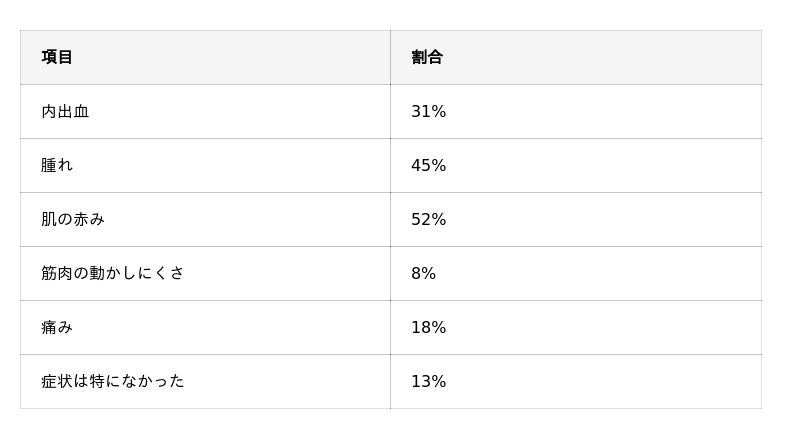Click the word 筋肉 in the table
Screen dimensions: 800x439
tap(57, 274)
